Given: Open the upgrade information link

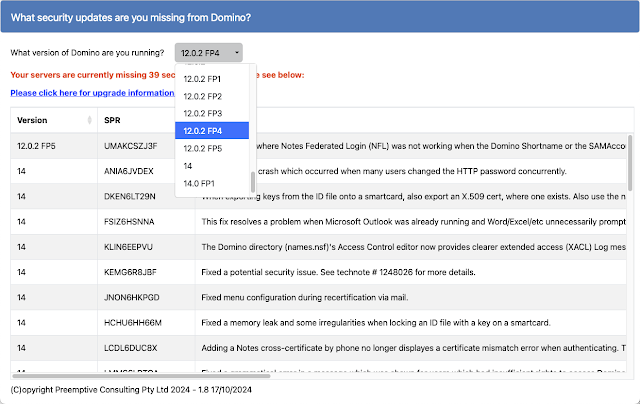Looking at the screenshot, I should [x=92, y=93].
